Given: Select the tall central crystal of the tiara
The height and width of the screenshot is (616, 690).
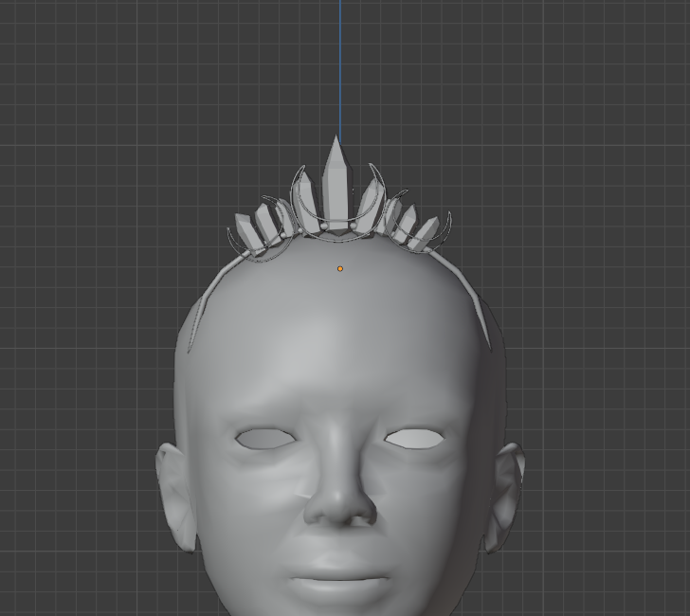Looking at the screenshot, I should (335, 185).
